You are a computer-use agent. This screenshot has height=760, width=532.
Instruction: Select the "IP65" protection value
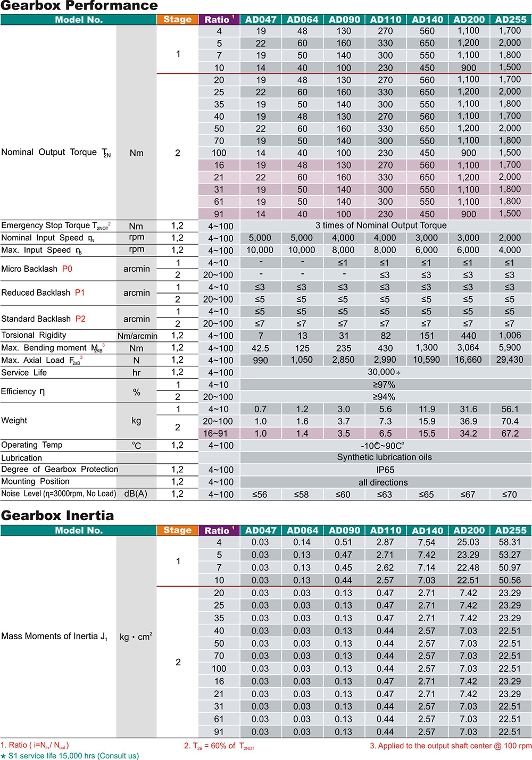[x=385, y=470]
